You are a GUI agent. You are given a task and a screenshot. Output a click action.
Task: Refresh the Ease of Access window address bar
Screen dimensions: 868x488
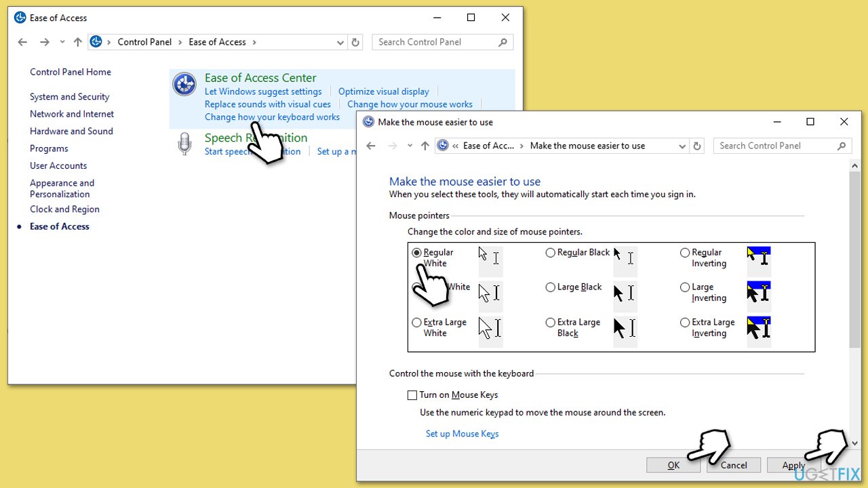355,42
